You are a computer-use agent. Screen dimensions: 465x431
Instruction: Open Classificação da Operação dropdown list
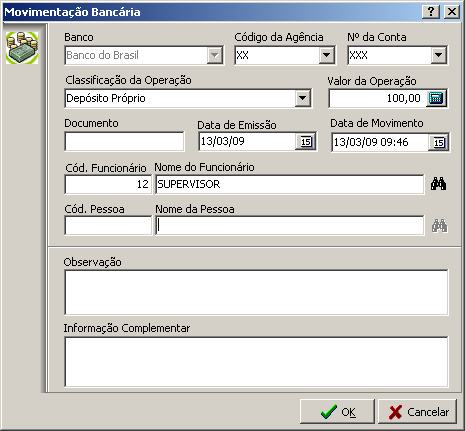(302, 98)
